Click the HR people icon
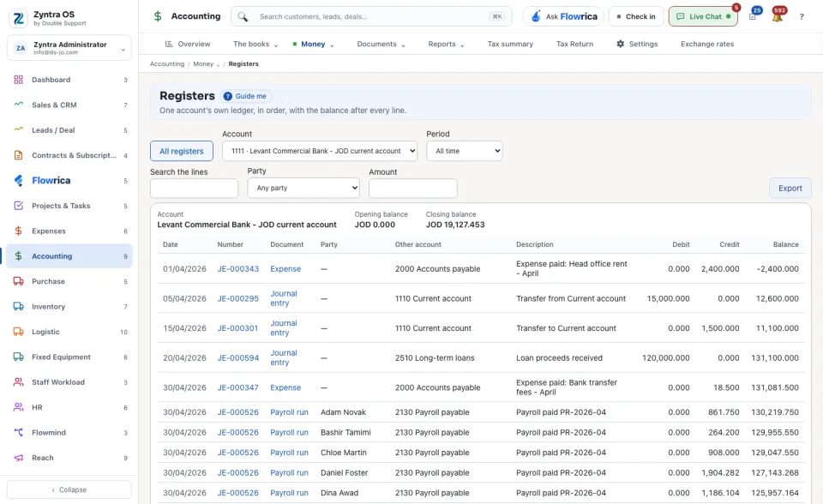 point(18,407)
